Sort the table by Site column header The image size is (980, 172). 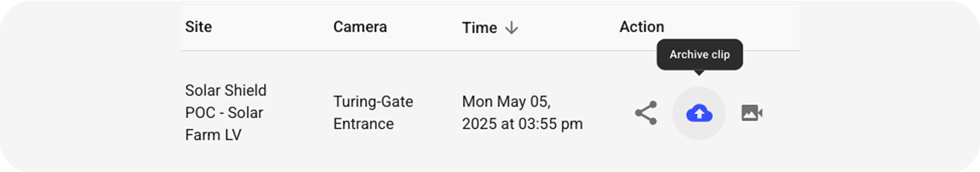click(x=198, y=27)
